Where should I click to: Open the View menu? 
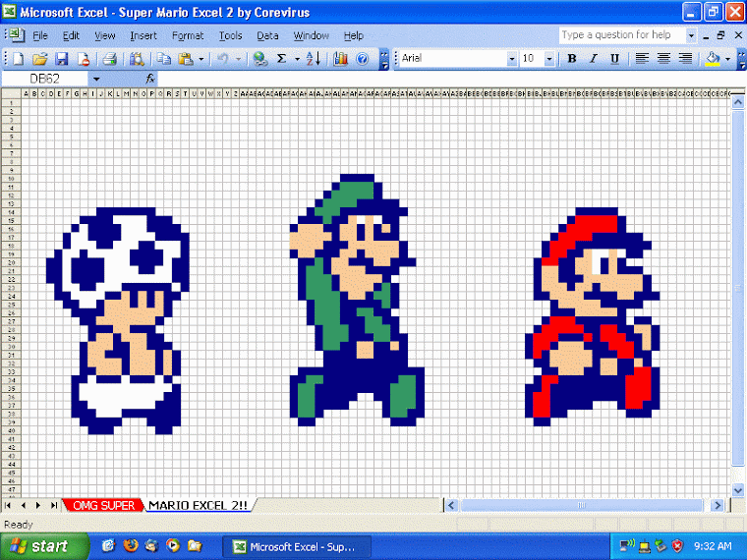point(105,35)
